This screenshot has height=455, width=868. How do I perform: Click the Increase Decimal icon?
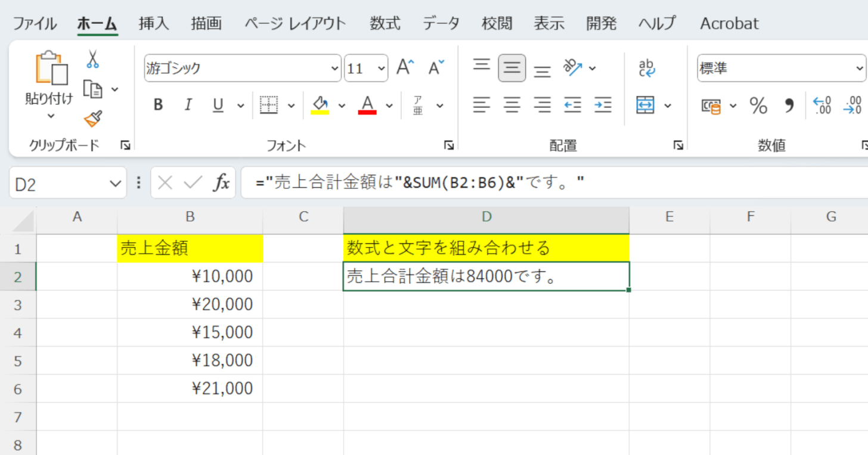(x=822, y=106)
